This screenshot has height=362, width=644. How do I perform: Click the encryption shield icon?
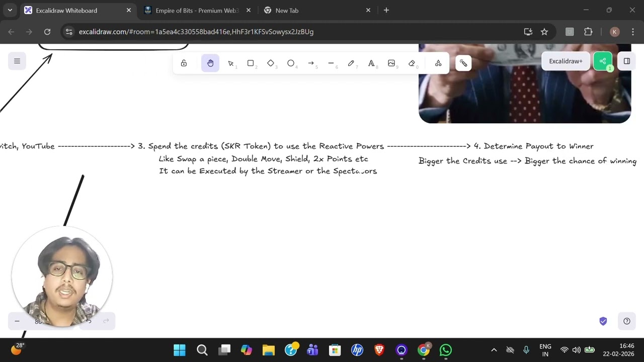603,321
